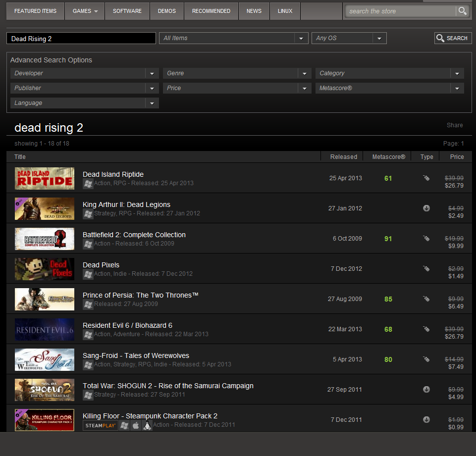The height and width of the screenshot is (456, 476).
Task: Click the Share link
Action: (x=455, y=125)
